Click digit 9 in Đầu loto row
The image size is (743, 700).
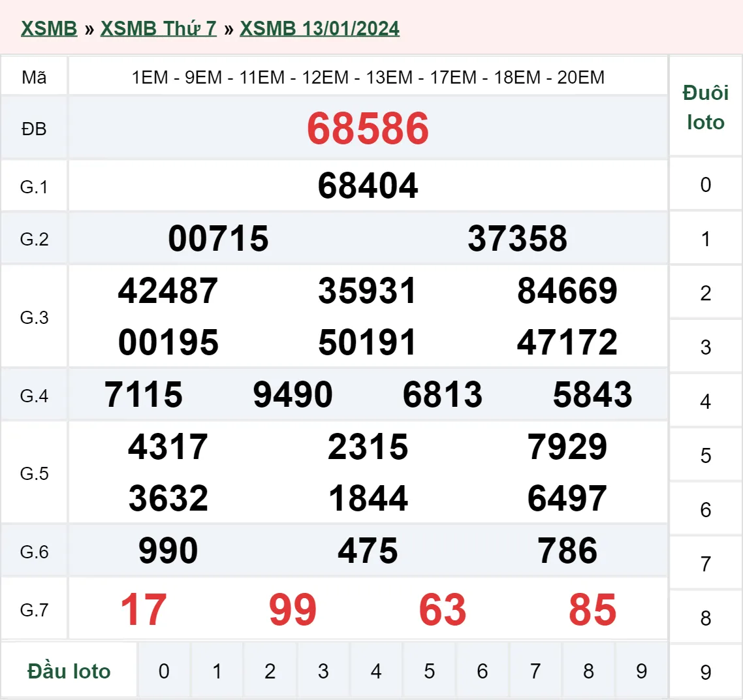coord(641,671)
